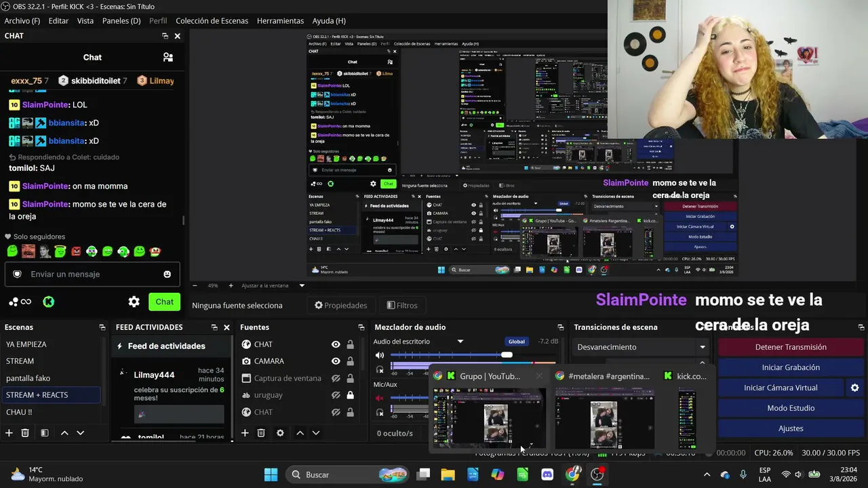
Task: Open Desvanecimiento transition dropdown
Action: [x=640, y=347]
